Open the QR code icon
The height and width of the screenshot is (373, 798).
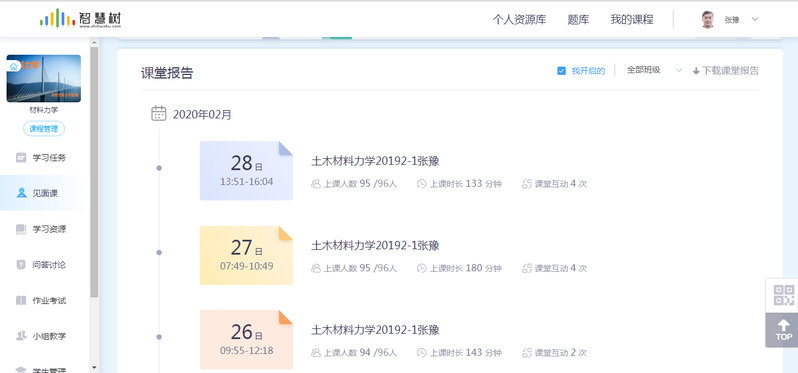click(x=784, y=295)
